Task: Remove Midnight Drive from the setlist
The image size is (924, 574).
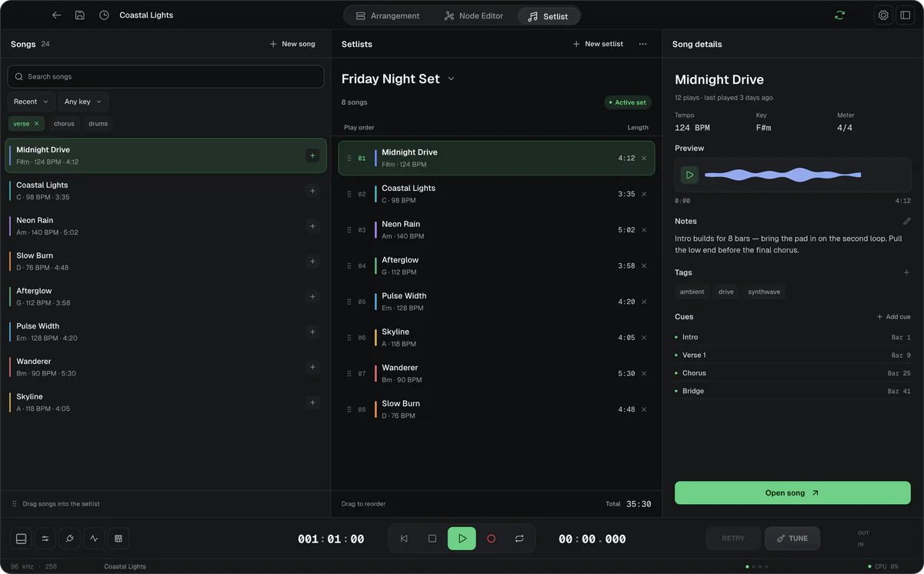Action: click(644, 159)
